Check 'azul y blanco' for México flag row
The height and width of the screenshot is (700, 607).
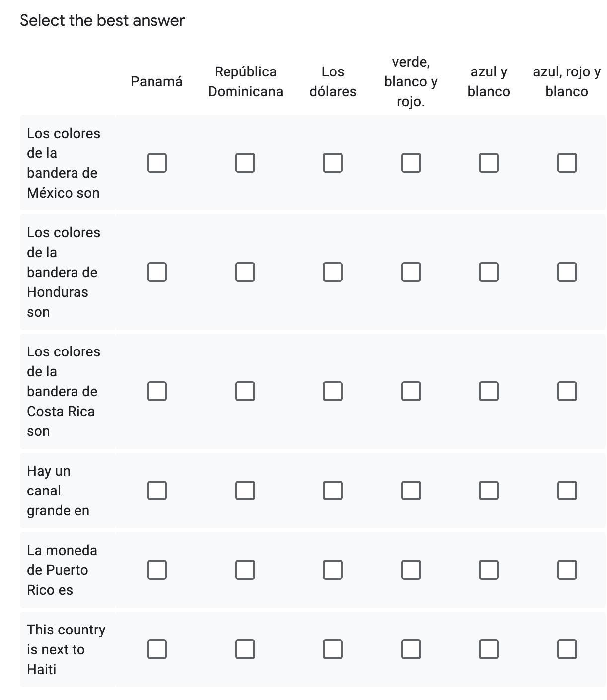[489, 163]
